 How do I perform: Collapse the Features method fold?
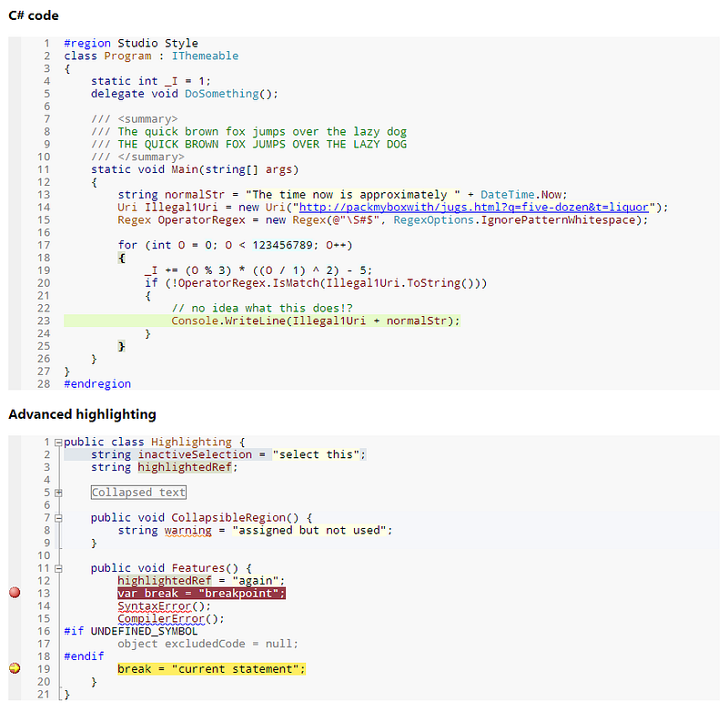point(58,568)
